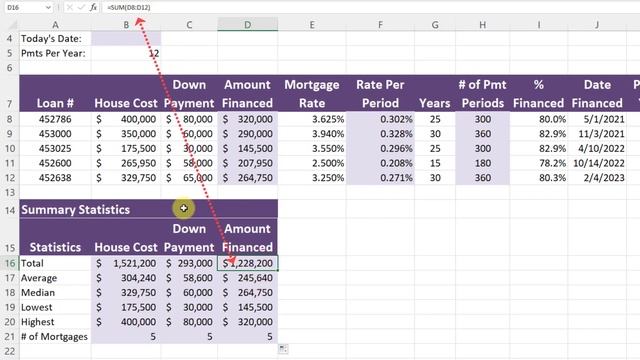Screen dimensions: 640x360
Task: Click rate per period 0.328%
Action: [x=380, y=134]
